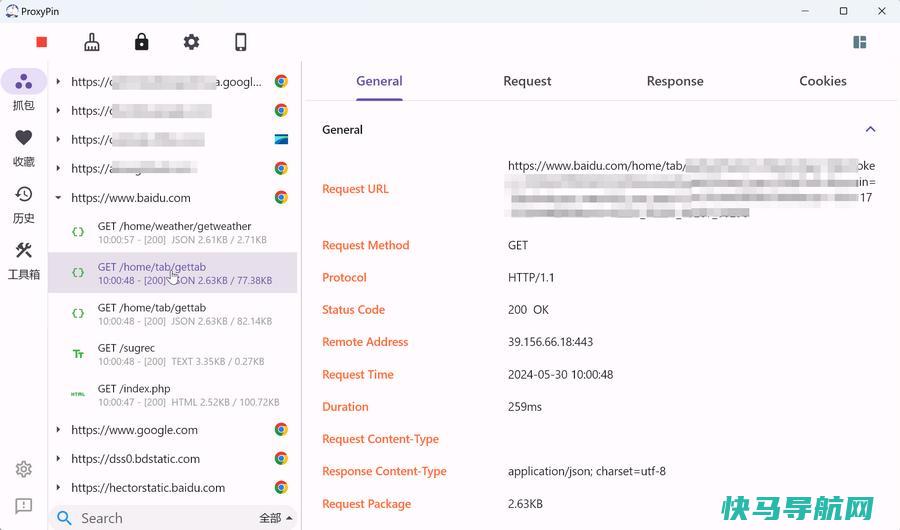
Task: Expand the second blurred https host row
Action: [58, 110]
